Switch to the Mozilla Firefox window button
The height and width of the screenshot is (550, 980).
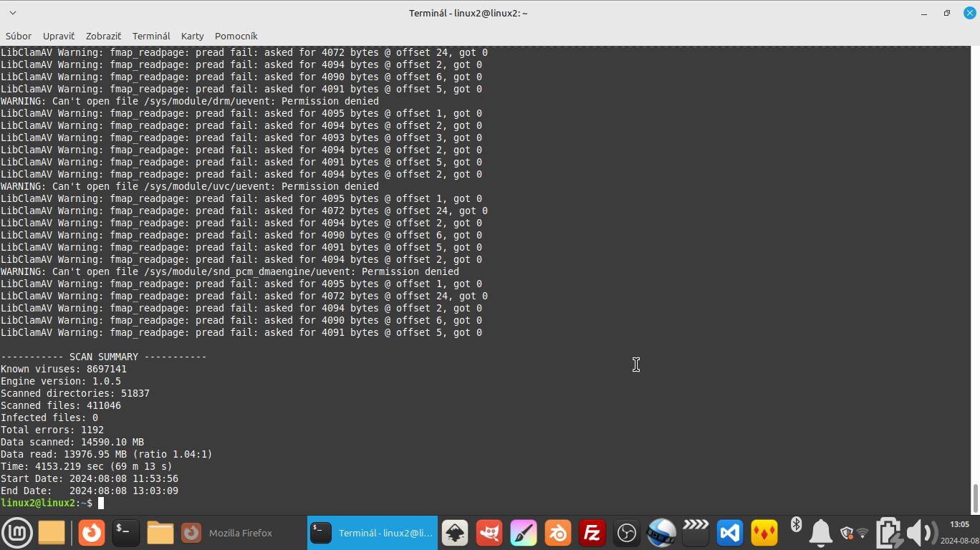click(231, 533)
